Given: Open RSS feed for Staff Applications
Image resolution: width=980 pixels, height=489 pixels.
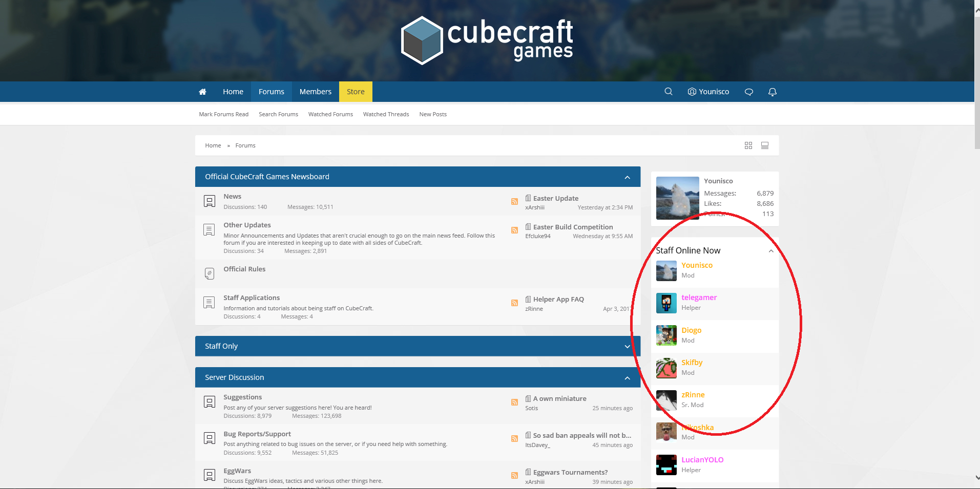Looking at the screenshot, I should click(514, 303).
